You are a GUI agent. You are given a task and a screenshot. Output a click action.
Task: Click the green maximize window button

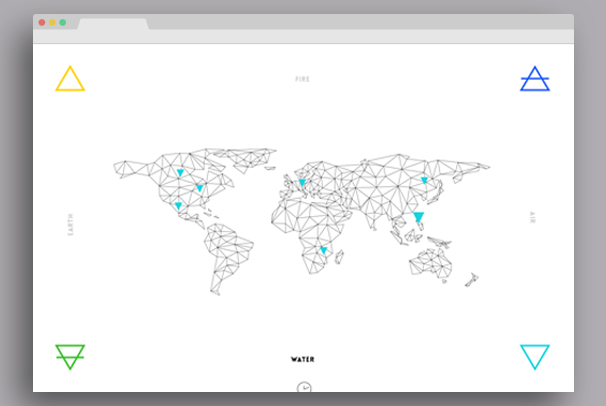pyautogui.click(x=63, y=22)
